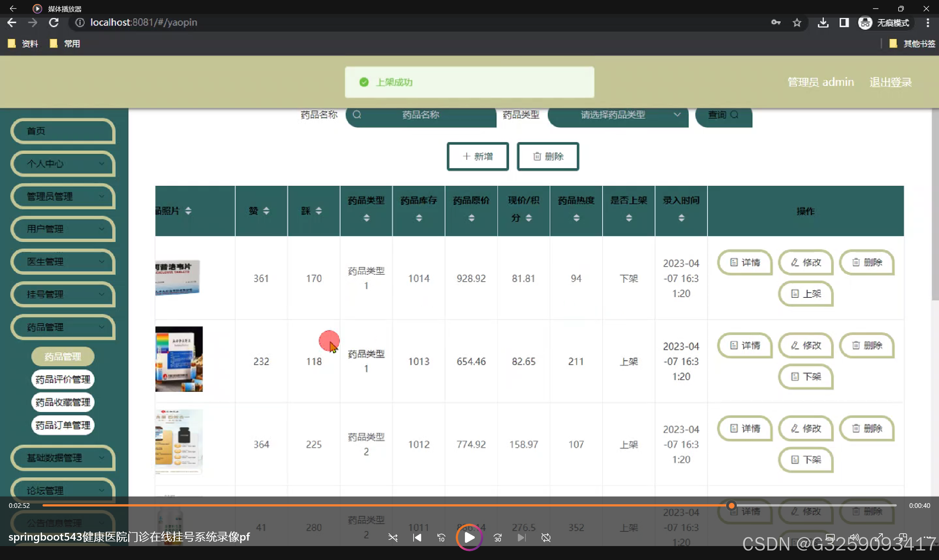The width and height of the screenshot is (939, 560).
Task: Toggle the repeat icon in player controls
Action: pos(546,537)
